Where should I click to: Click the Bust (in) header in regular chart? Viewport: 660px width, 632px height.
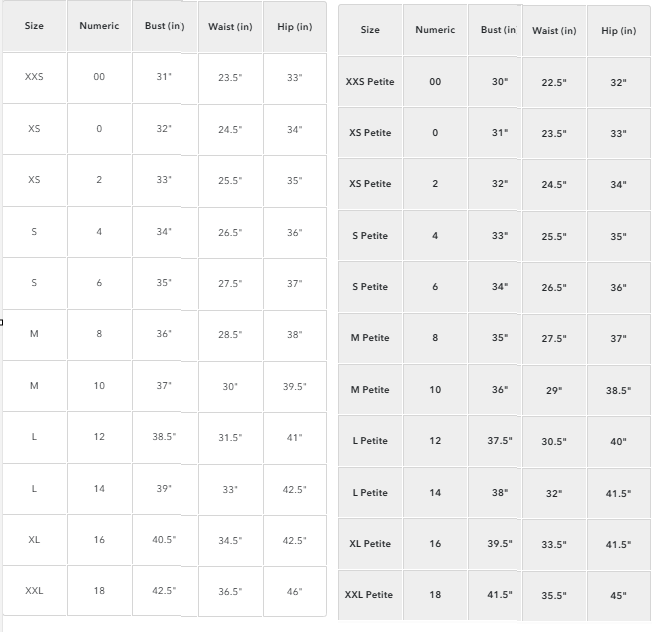pyautogui.click(x=164, y=26)
